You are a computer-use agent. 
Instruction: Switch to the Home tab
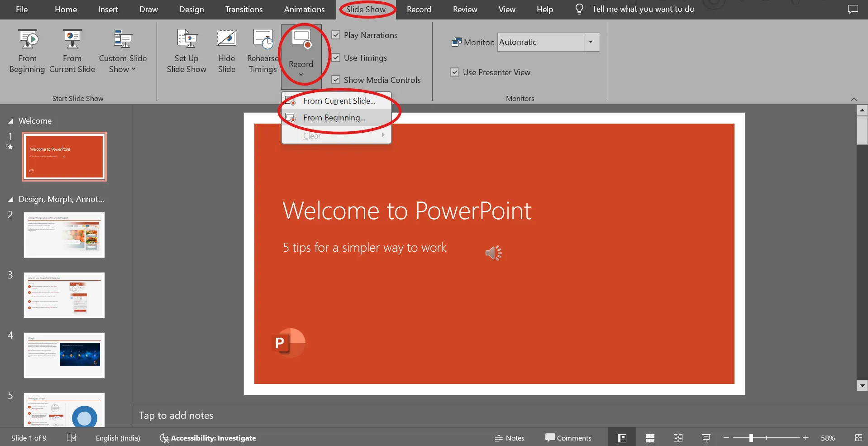[66, 9]
